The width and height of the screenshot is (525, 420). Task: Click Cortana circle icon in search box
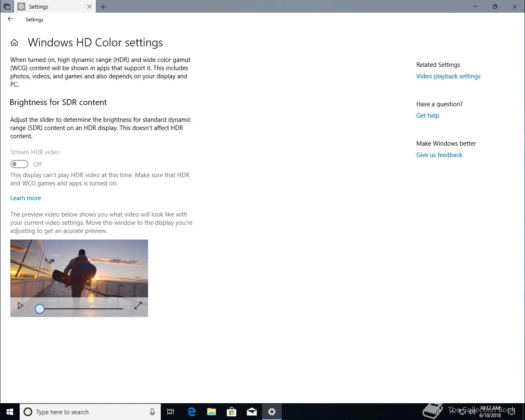click(28, 412)
